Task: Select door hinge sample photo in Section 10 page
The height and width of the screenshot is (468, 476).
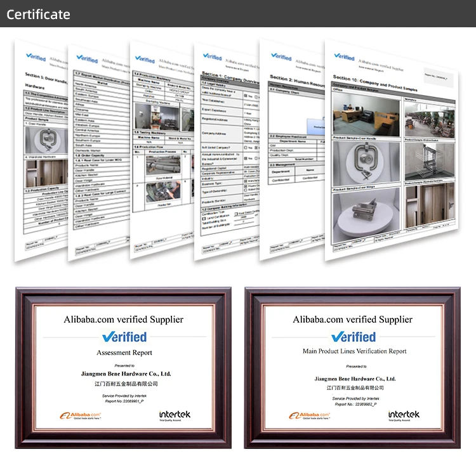Action: tap(366, 216)
